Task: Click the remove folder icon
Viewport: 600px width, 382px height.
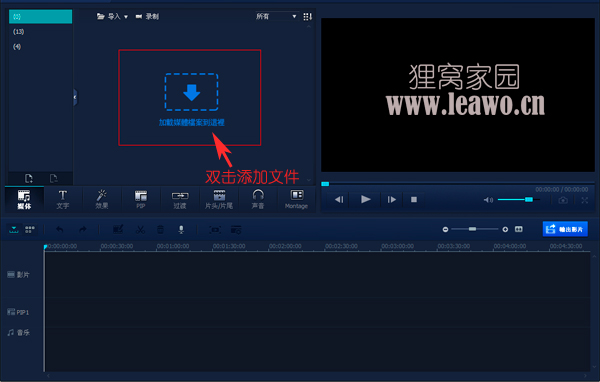Action: tap(54, 178)
